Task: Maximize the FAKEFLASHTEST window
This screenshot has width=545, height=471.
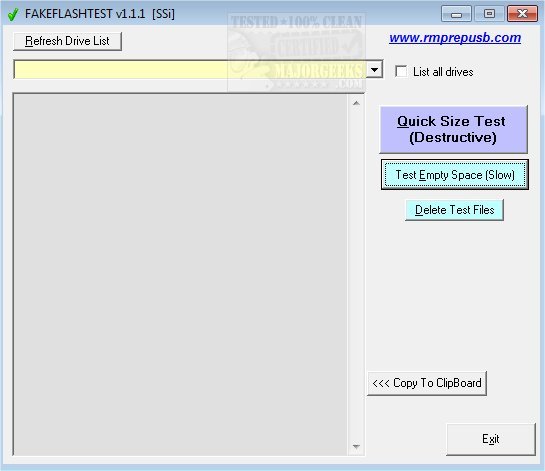Action: tap(489, 14)
